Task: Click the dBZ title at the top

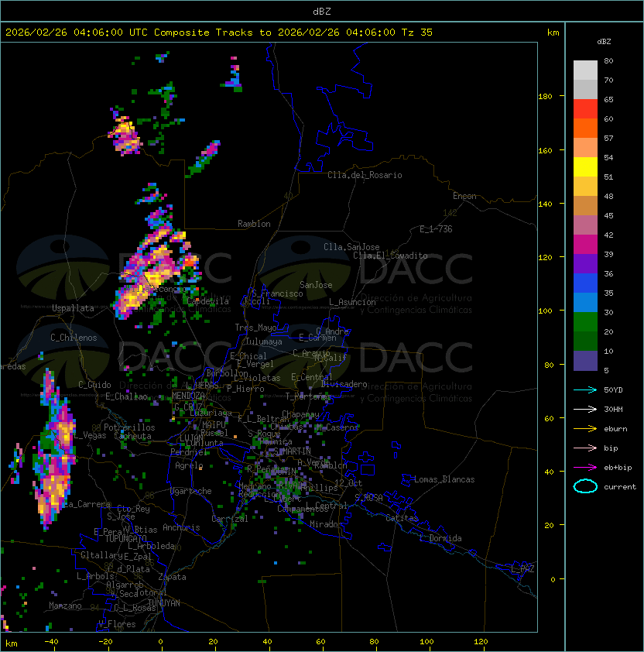Action: pos(322,12)
